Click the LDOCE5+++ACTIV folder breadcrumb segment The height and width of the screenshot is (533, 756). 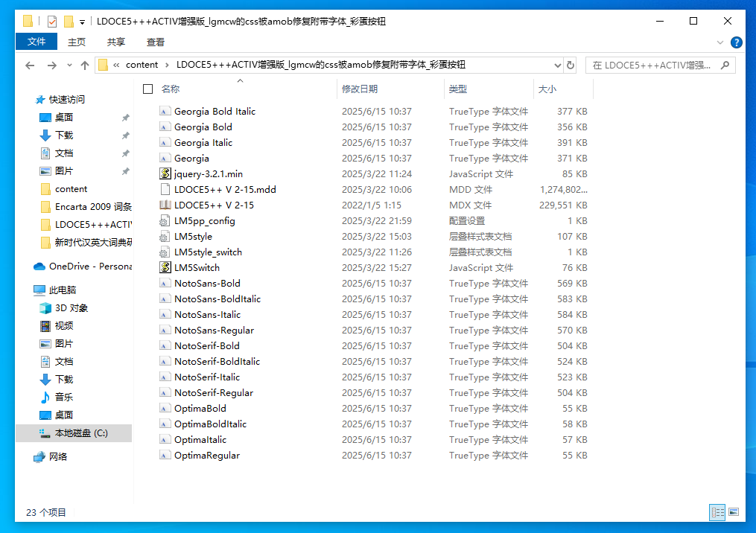320,65
